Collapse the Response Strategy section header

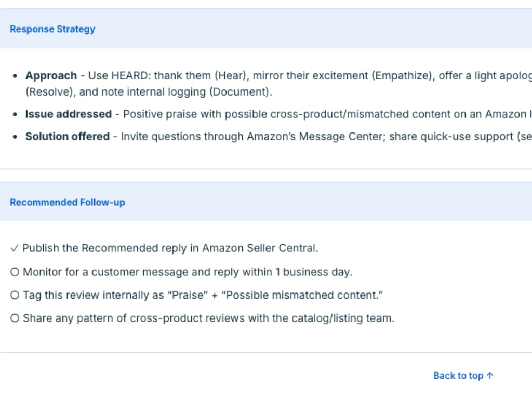coord(52,29)
